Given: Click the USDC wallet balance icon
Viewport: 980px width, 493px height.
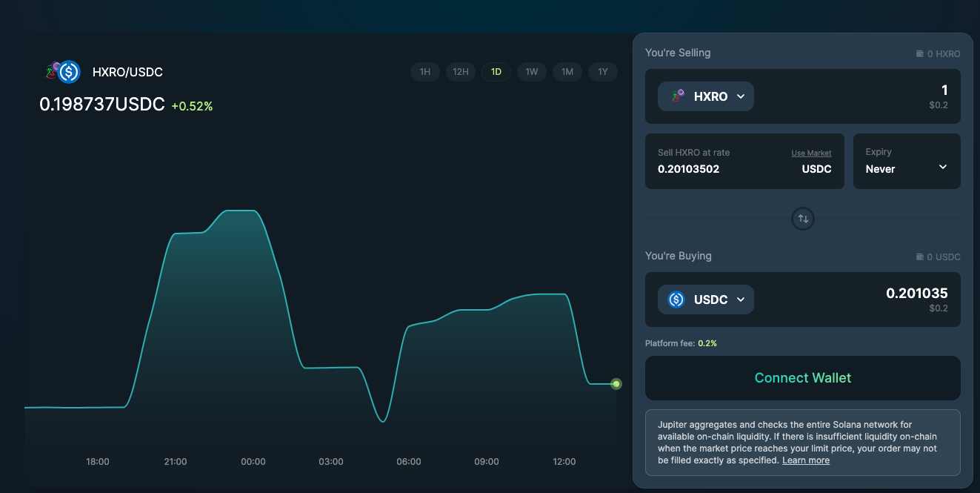Looking at the screenshot, I should pyautogui.click(x=919, y=257).
